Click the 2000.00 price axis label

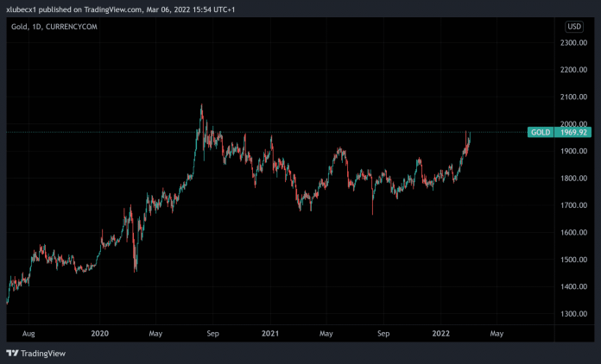[573, 123]
